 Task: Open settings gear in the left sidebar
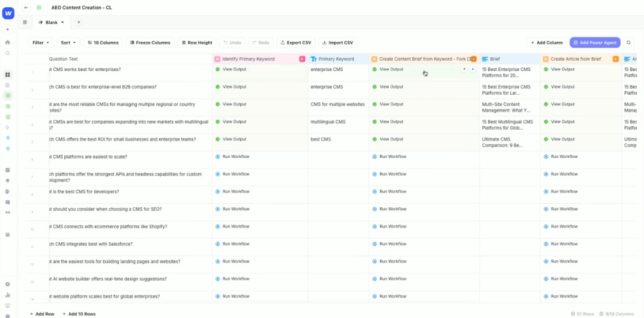point(8,284)
